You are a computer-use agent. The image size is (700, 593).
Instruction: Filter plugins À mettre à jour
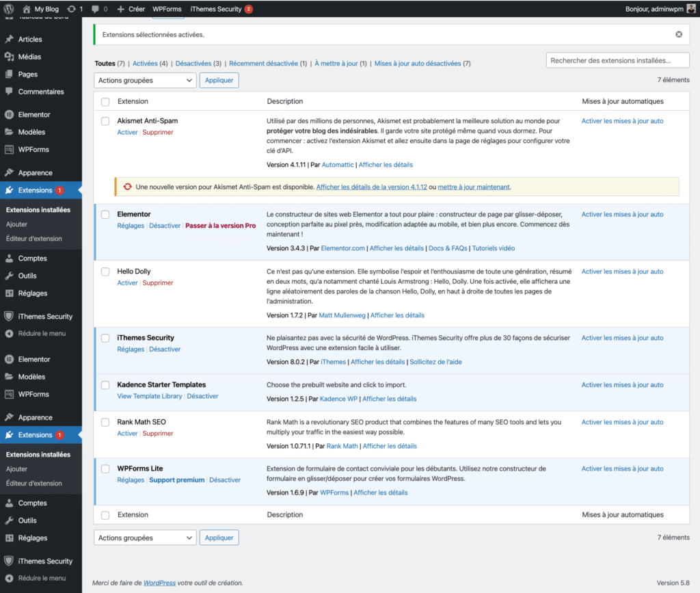[x=336, y=64]
